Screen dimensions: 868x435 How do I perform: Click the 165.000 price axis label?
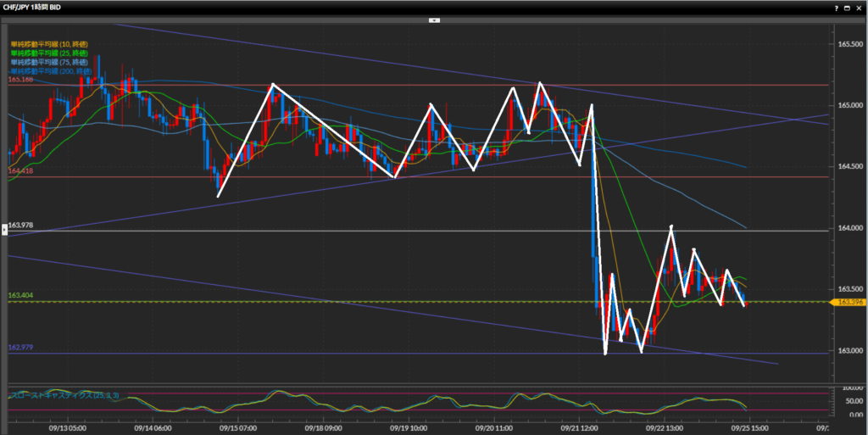[849, 105]
